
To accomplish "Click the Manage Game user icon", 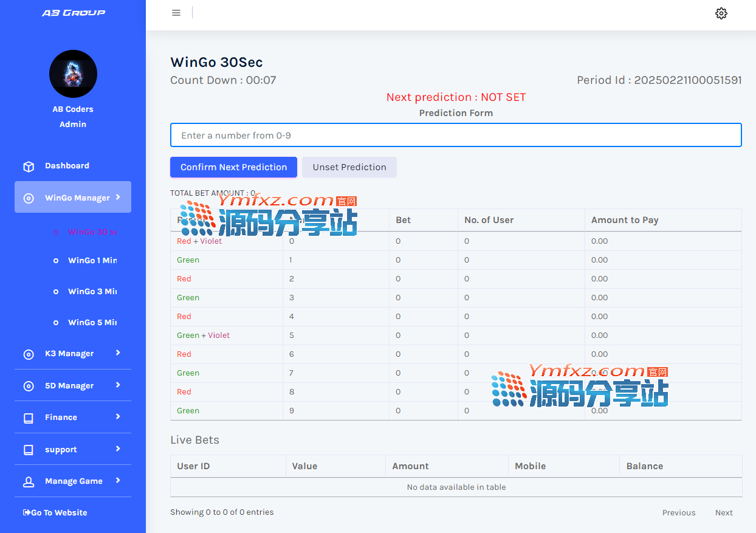I will (x=29, y=482).
